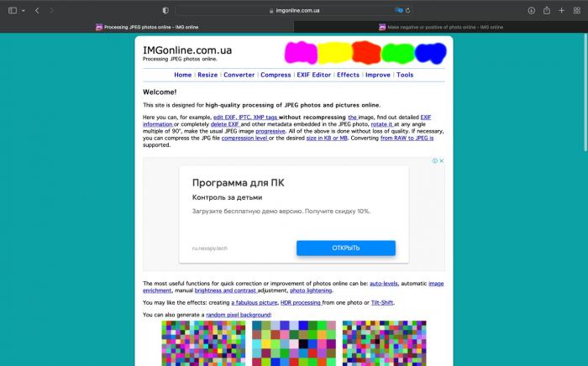
Task: Open the Home menu link
Action: 182,75
